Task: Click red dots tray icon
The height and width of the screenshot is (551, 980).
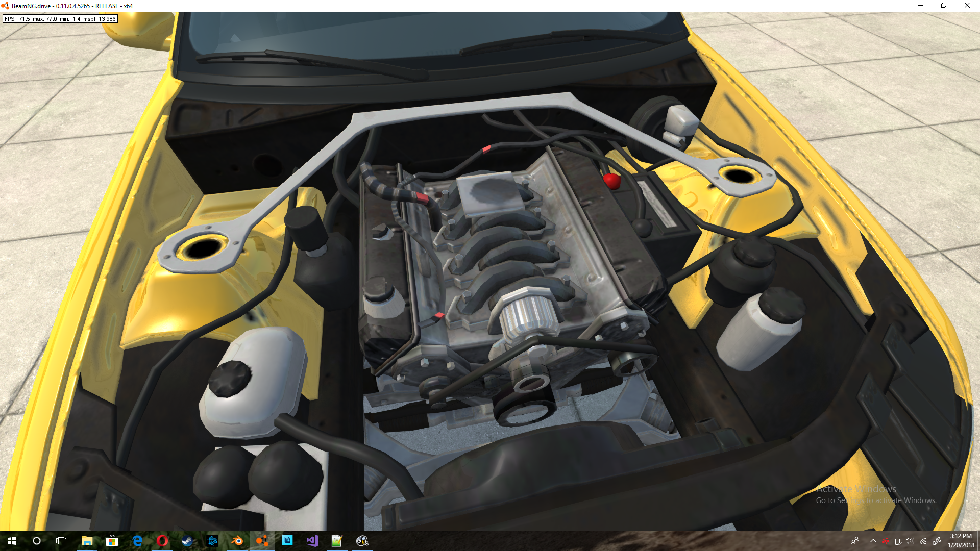Action: (x=886, y=541)
